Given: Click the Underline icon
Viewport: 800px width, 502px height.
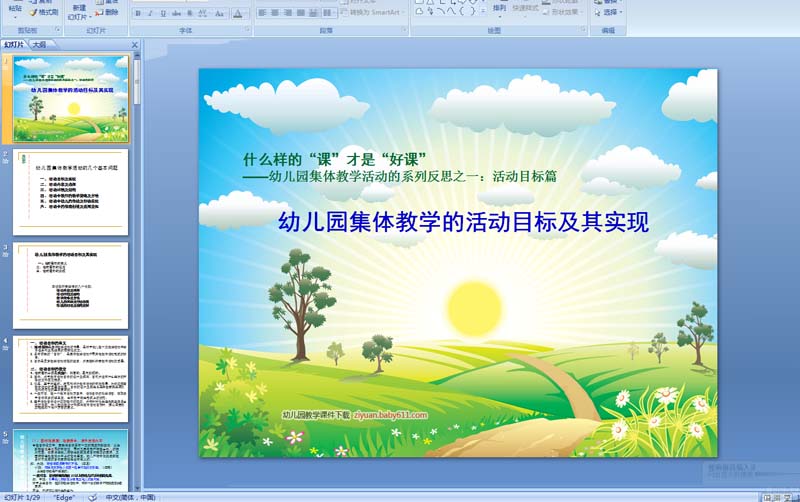Looking at the screenshot, I should coord(164,14).
